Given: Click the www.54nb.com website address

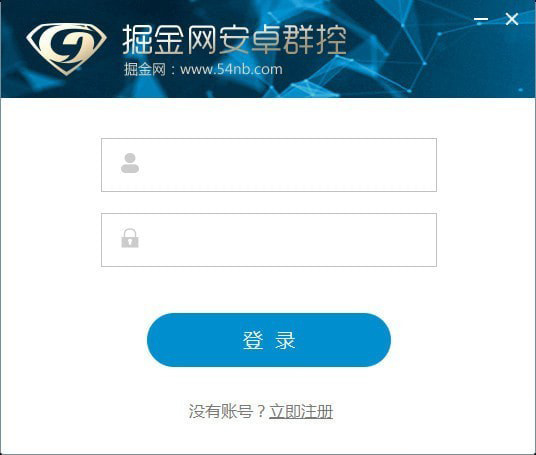Looking at the screenshot, I should pyautogui.click(x=231, y=69).
